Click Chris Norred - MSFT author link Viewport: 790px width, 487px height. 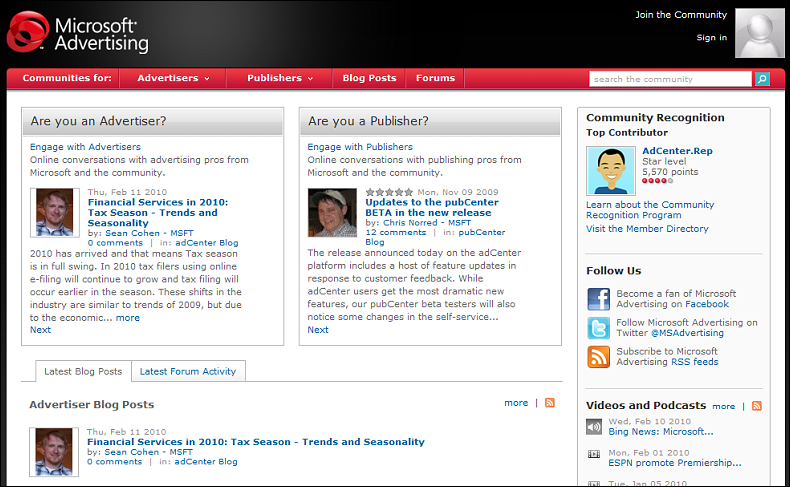(x=427, y=223)
